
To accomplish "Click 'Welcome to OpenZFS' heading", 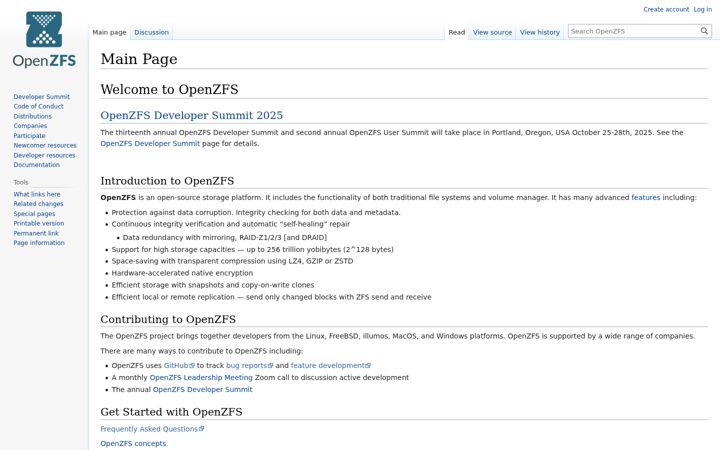I will click(169, 89).
